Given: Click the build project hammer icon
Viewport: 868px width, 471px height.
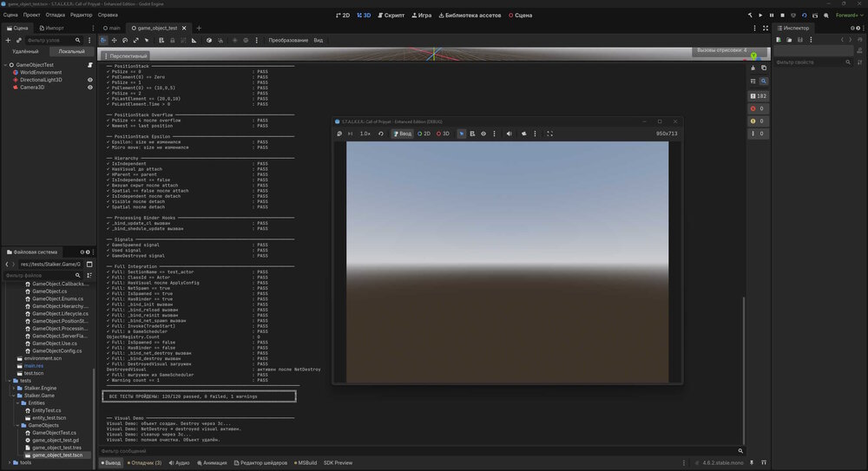Looking at the screenshot, I should (x=750, y=16).
